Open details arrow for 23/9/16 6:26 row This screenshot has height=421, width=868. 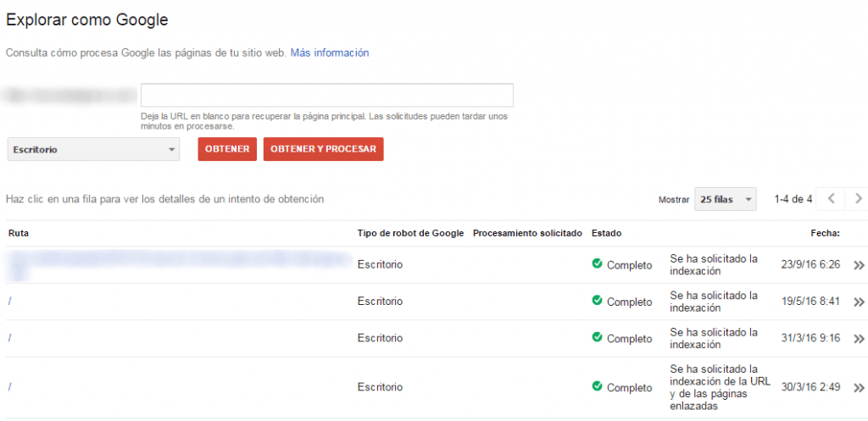859,265
